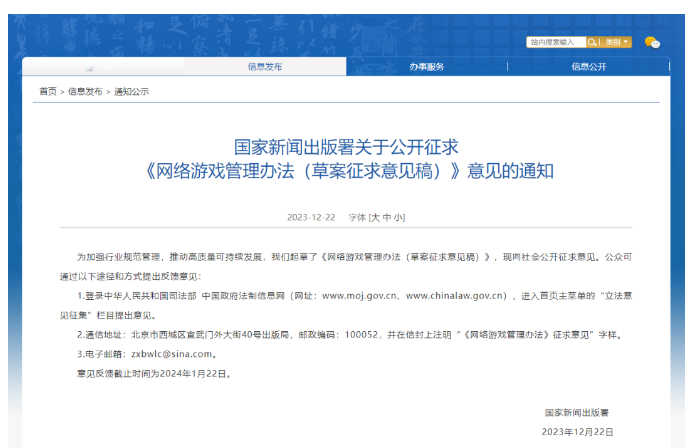
Task: Set font size to 小
Action: point(399,217)
